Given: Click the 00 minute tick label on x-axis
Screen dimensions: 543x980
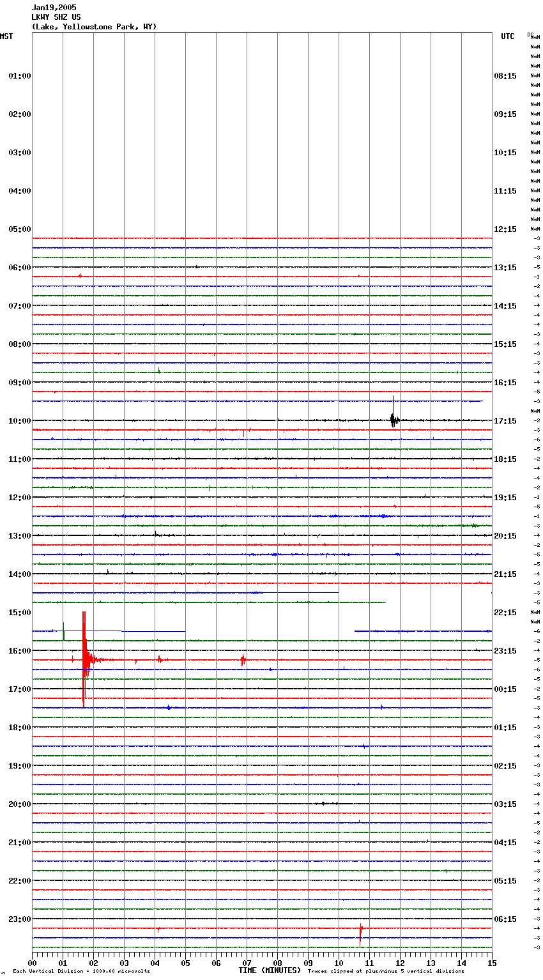Looking at the screenshot, I should pos(32,963).
